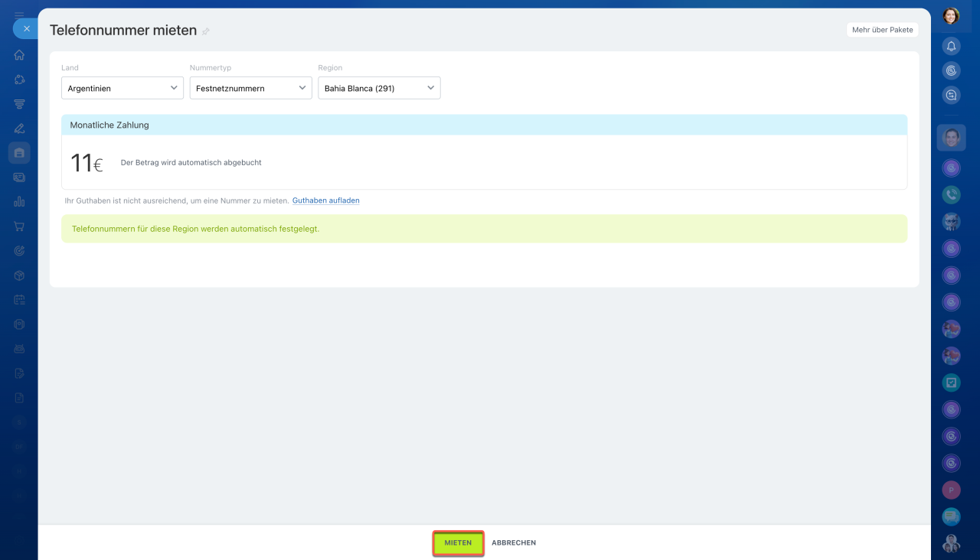
Task: Click the user profile avatar at top right
Action: click(x=951, y=15)
